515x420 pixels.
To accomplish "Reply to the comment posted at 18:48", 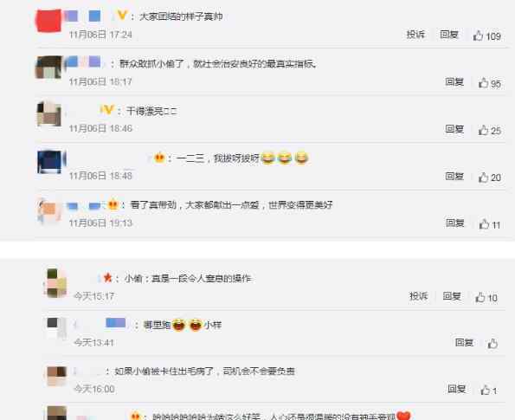I will [x=454, y=176].
